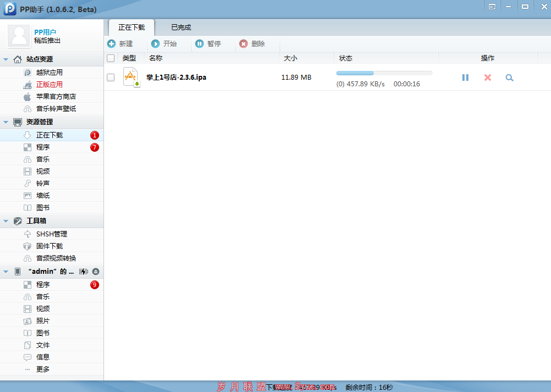Open SHSH管理 tool
This screenshot has width=551, height=392.
click(x=52, y=234)
